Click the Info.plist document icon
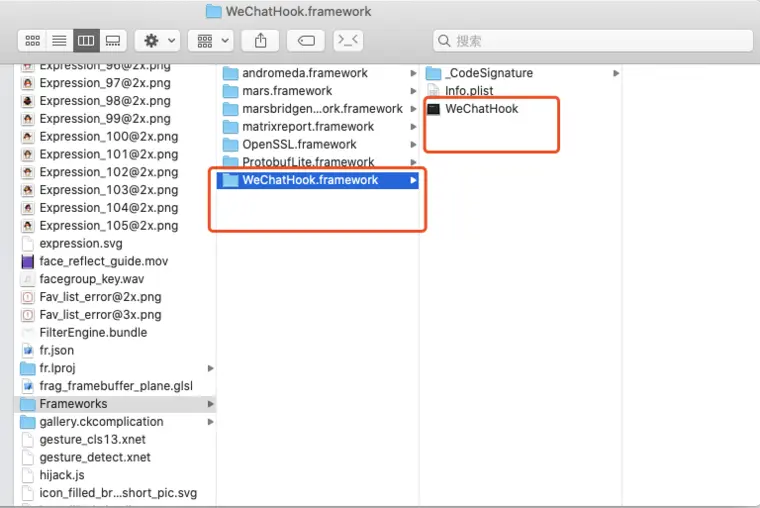Viewport: 760px width, 508px height. [433, 91]
